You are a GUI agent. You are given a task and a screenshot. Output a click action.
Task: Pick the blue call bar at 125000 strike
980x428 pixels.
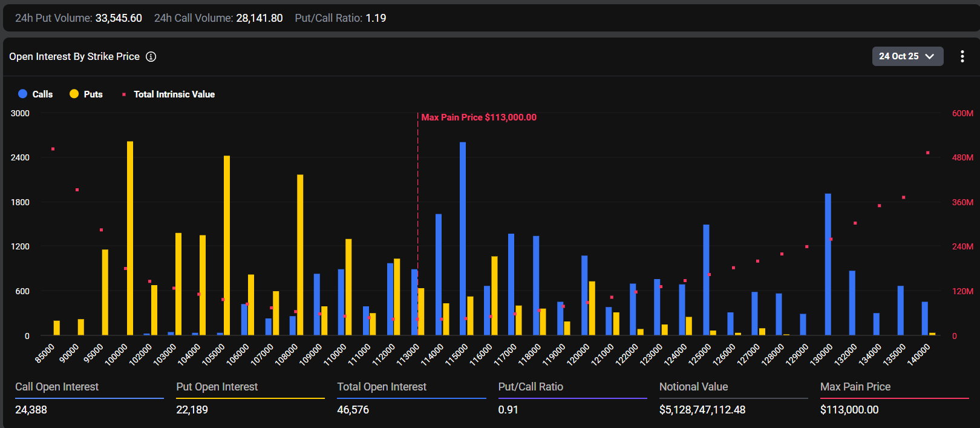pos(706,280)
